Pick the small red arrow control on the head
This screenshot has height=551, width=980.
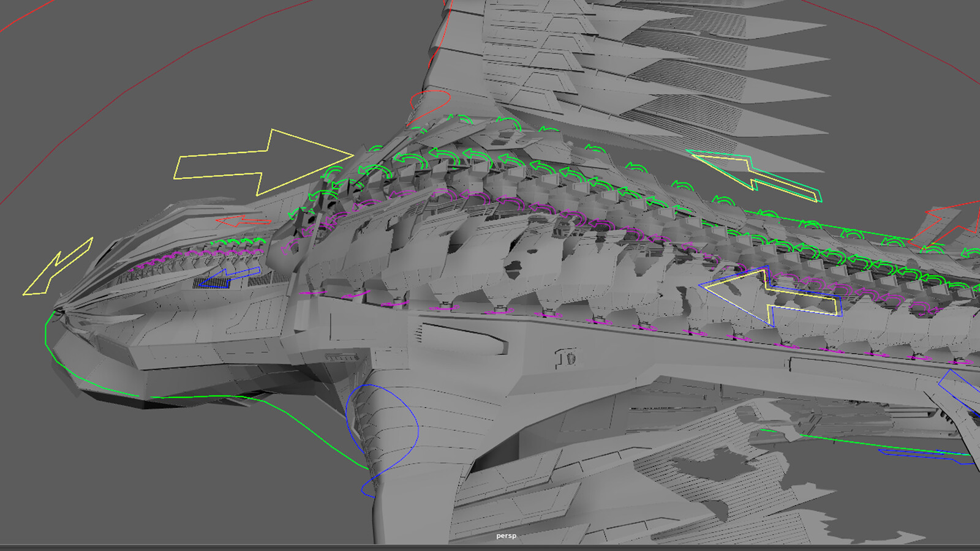pos(243,220)
